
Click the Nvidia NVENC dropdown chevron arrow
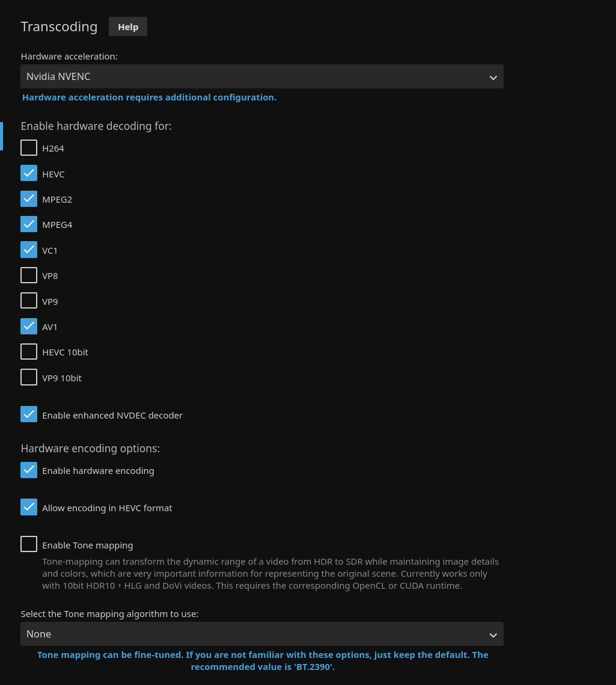pyautogui.click(x=493, y=78)
